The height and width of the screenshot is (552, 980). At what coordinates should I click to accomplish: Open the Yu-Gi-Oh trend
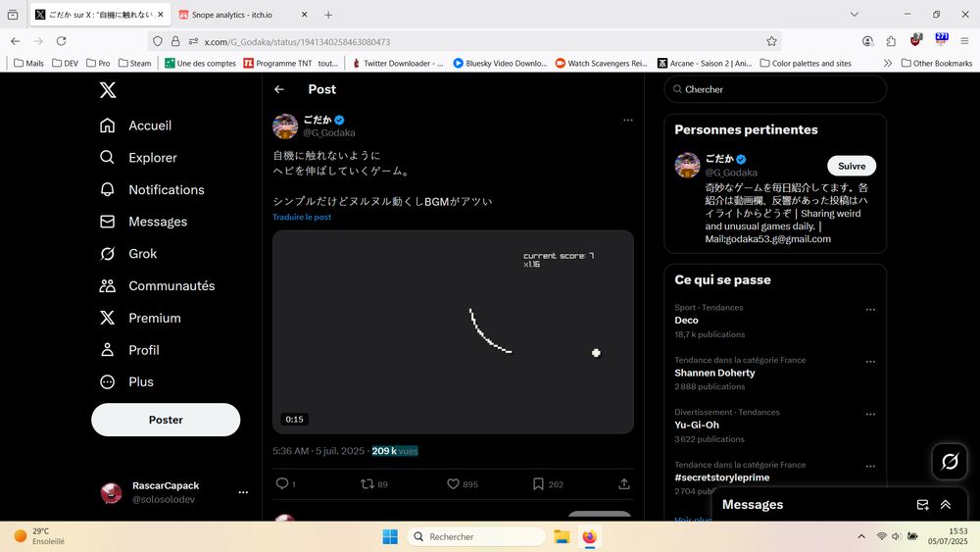click(x=696, y=426)
